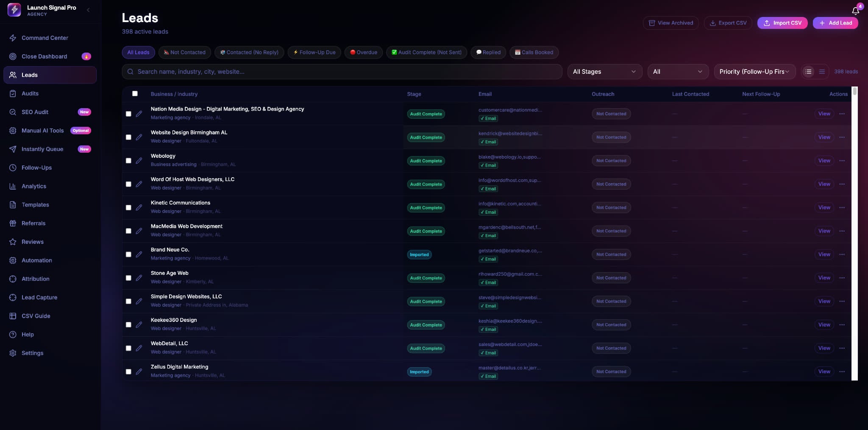This screenshot has width=868, height=430.
Task: Click the leads search input field
Action: 342,72
